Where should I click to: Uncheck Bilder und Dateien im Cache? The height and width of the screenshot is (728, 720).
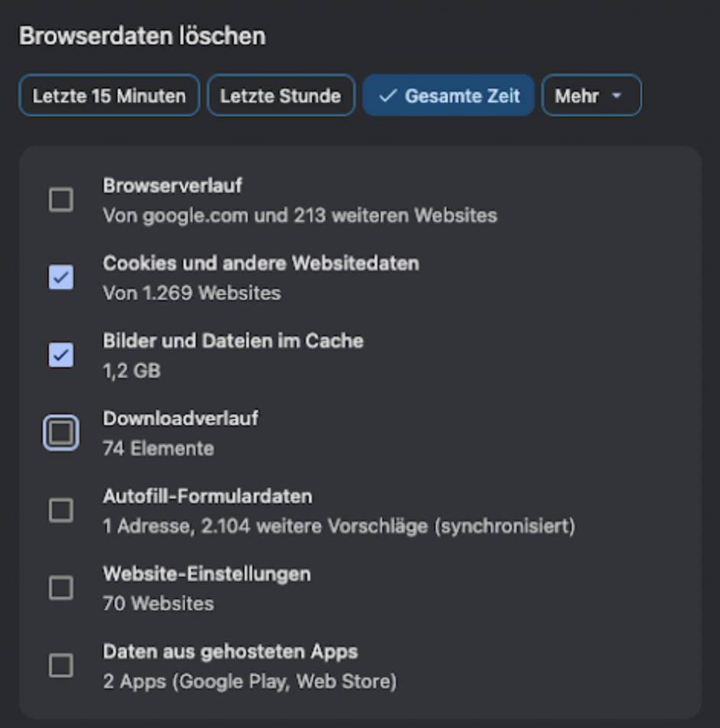(x=61, y=356)
